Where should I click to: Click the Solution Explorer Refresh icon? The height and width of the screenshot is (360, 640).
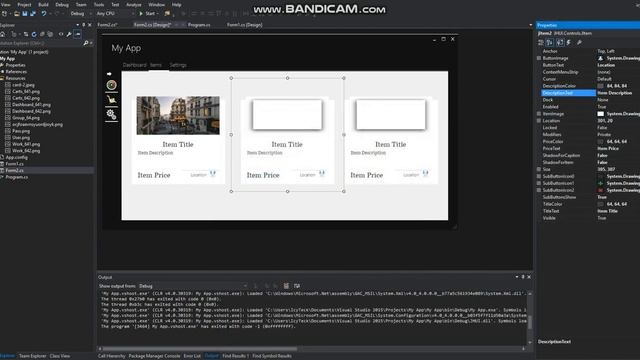pos(34,34)
